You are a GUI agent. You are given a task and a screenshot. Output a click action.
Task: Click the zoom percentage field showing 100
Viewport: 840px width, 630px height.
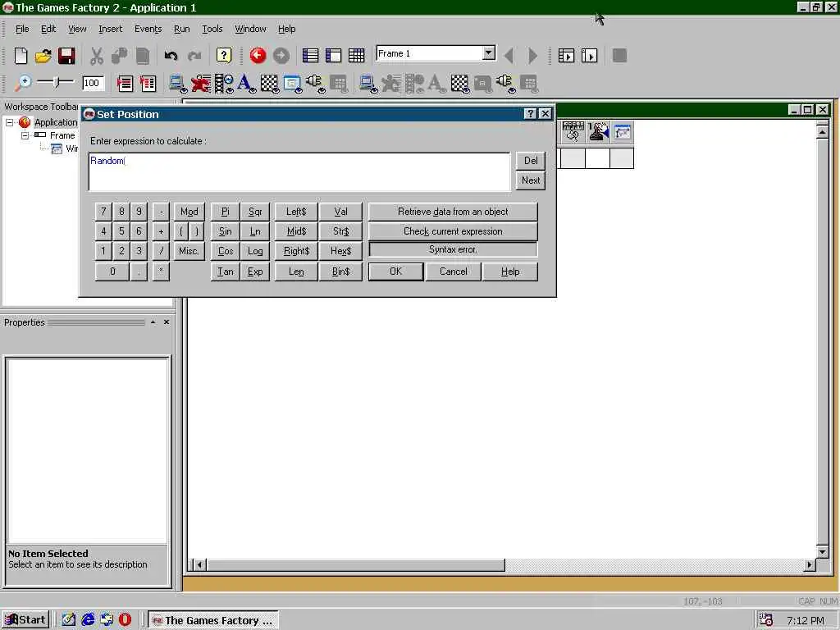tap(92, 83)
